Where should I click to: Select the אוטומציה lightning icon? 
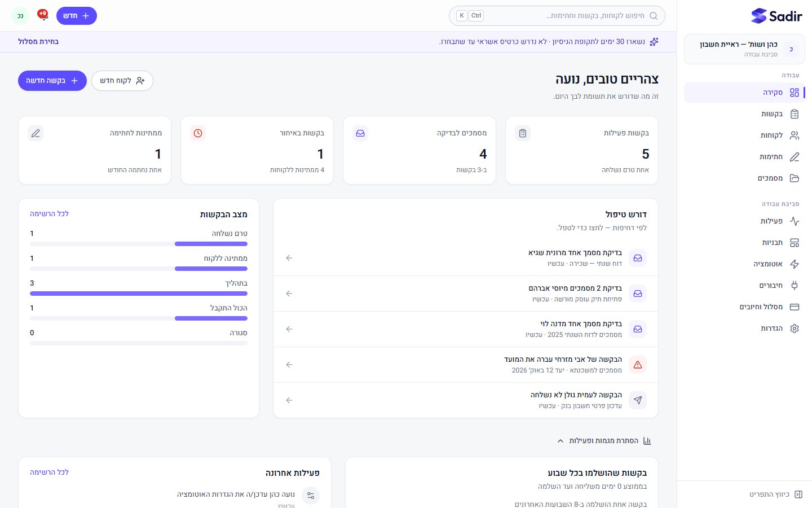coord(795,264)
